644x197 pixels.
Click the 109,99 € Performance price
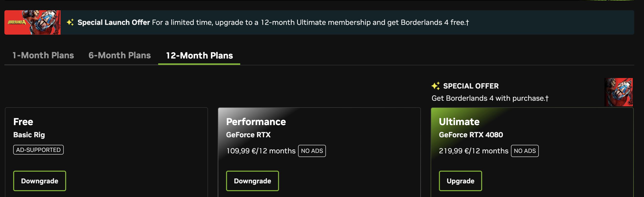pos(260,151)
